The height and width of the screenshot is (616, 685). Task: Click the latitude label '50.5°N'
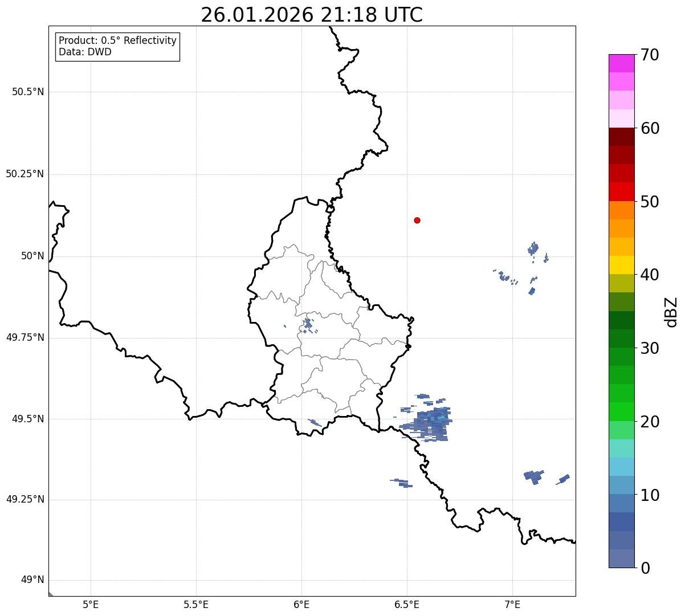(28, 92)
